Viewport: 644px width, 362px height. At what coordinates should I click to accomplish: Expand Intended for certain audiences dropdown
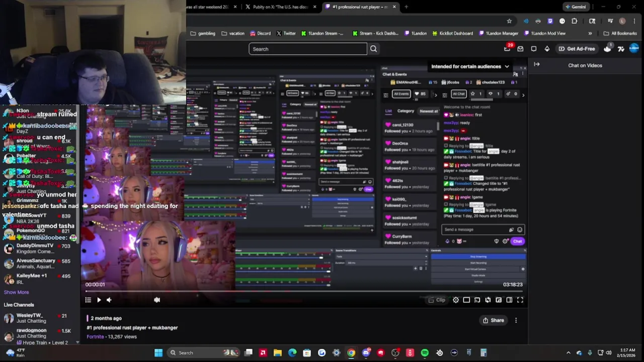(470, 66)
